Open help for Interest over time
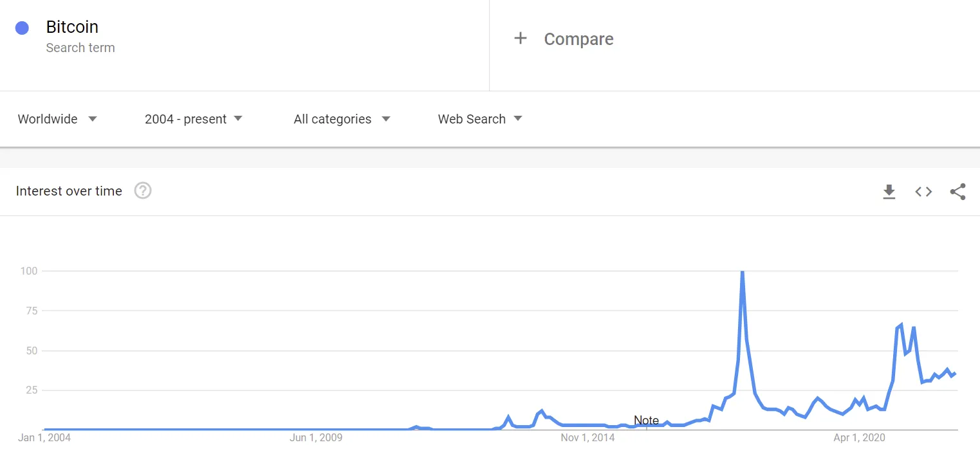The image size is (980, 474). [x=143, y=191]
